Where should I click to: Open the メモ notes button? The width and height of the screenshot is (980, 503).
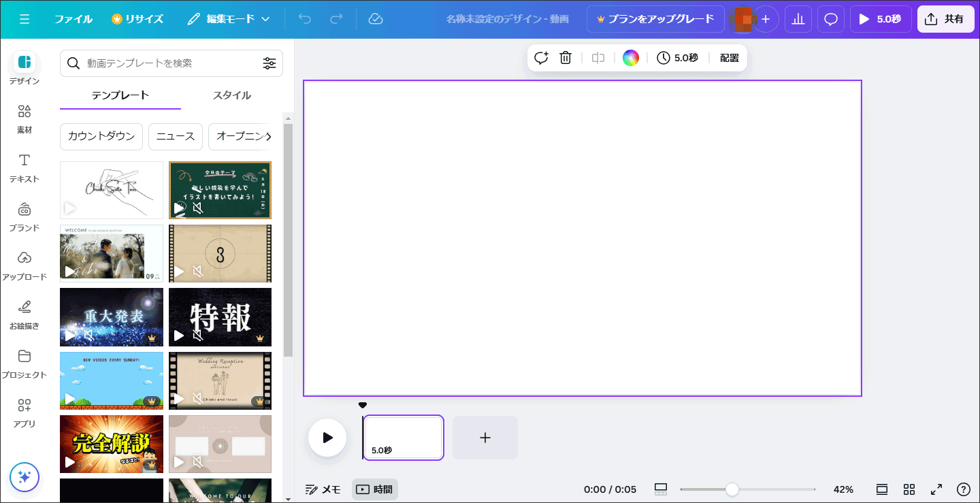tap(323, 489)
